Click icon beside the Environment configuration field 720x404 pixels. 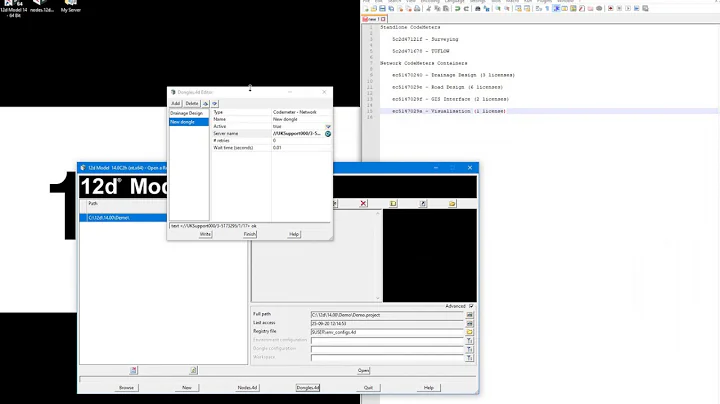coord(469,341)
